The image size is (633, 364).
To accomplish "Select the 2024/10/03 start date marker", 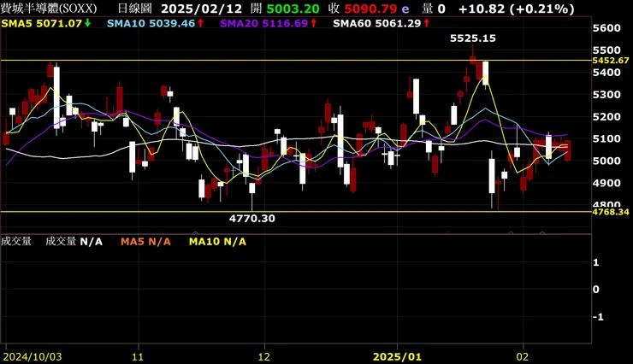I will [33, 357].
